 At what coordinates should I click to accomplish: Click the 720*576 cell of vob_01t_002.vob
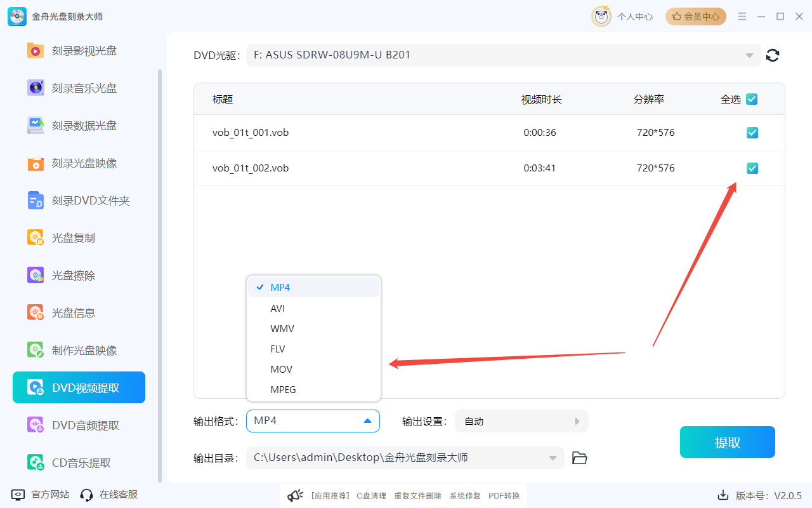tap(656, 168)
